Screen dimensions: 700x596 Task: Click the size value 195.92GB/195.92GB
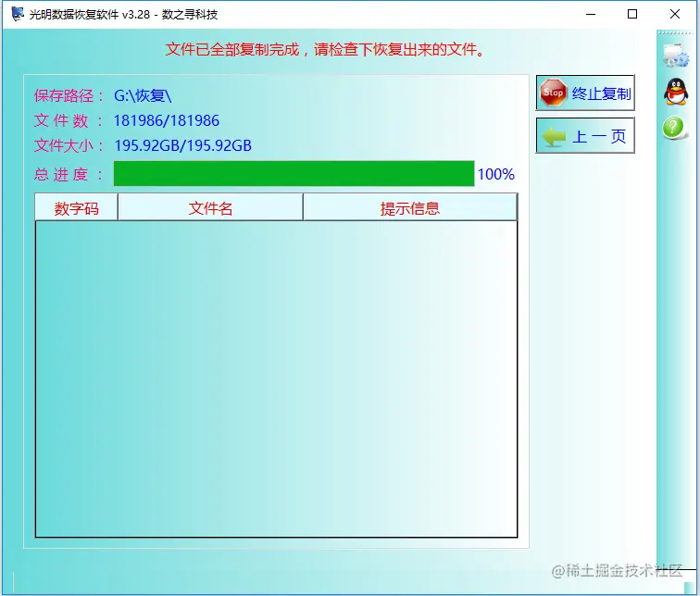tap(183, 145)
